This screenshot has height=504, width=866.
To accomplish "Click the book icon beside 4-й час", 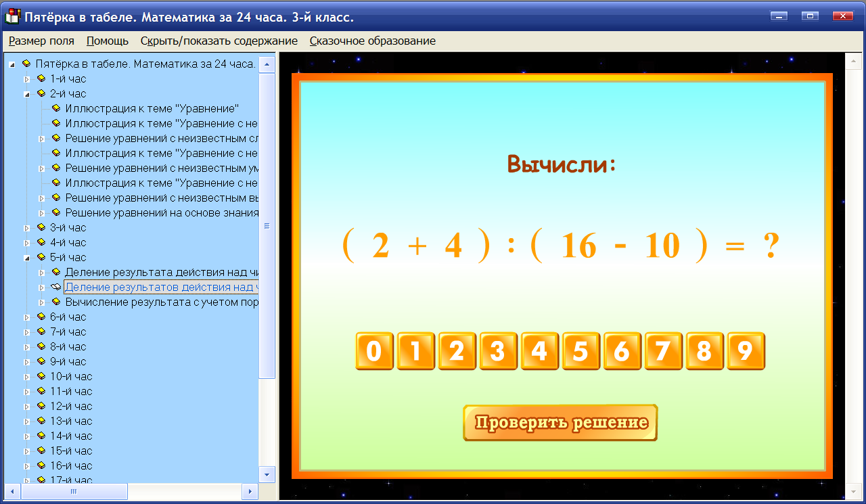I will point(41,242).
